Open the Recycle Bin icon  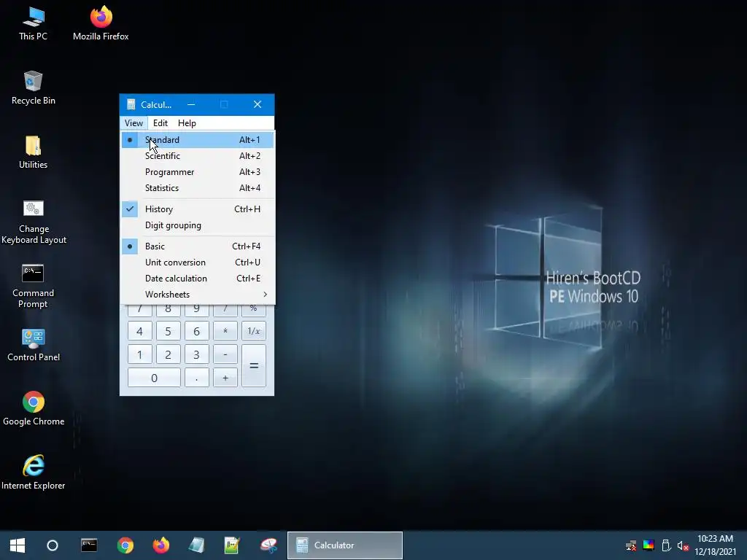click(34, 87)
